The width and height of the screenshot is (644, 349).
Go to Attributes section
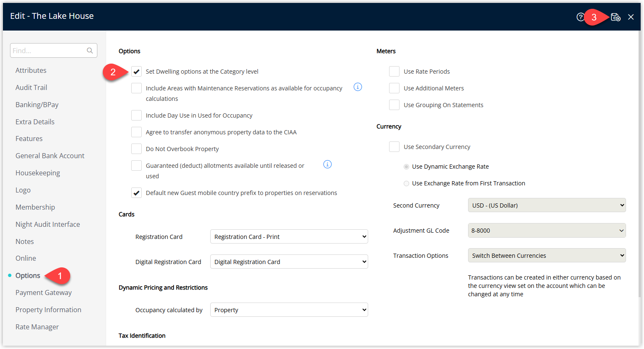click(31, 70)
